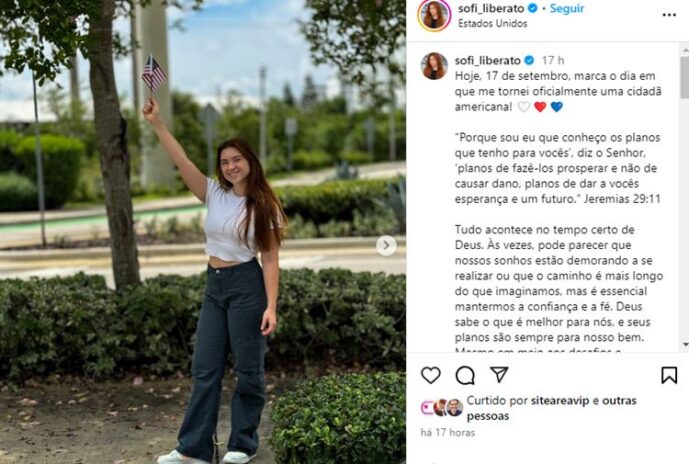Open sofi_liberato username in the caption
The image size is (689, 464).
point(488,60)
